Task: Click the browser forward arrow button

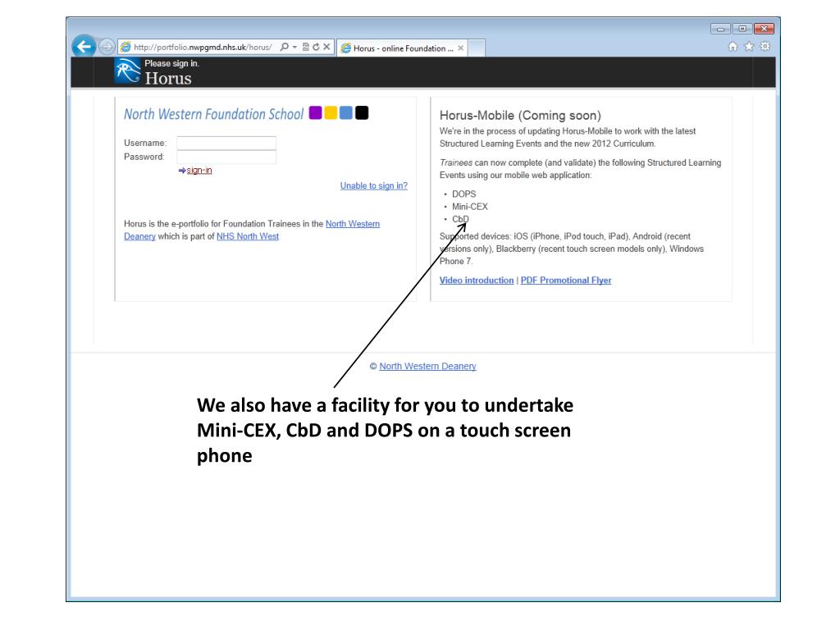Action: click(107, 47)
